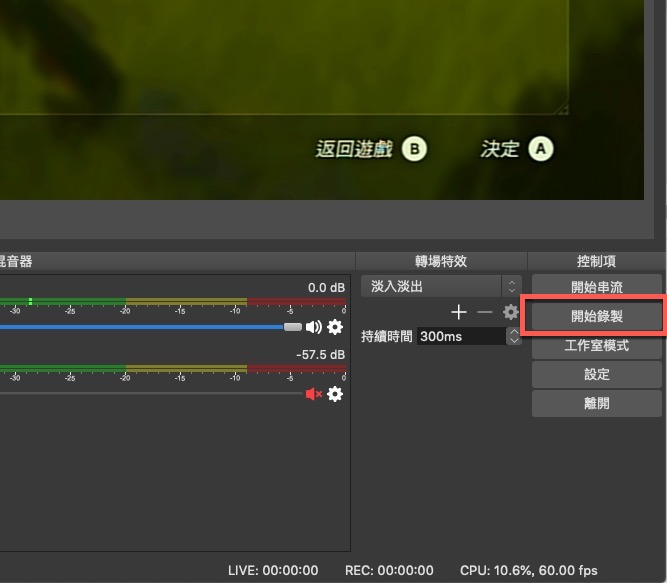Image resolution: width=667 pixels, height=583 pixels.
Task: Quit OBS with the 離開 button
Action: 596,403
